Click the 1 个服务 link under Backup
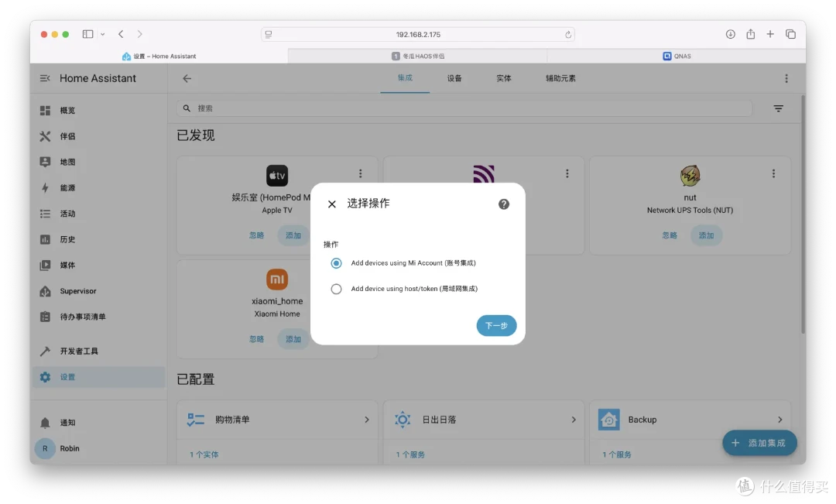This screenshot has width=836, height=504. coord(617,455)
